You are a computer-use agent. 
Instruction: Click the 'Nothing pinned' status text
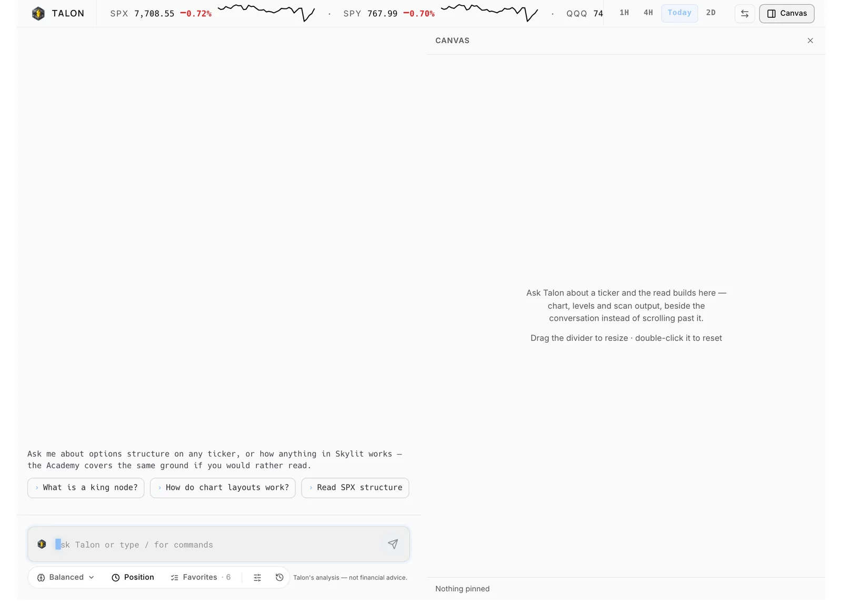(x=463, y=589)
